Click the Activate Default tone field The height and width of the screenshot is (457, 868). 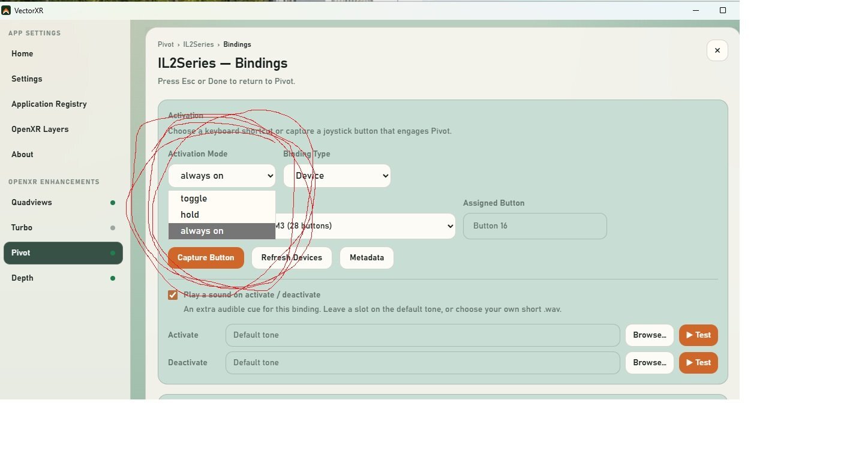pyautogui.click(x=423, y=335)
